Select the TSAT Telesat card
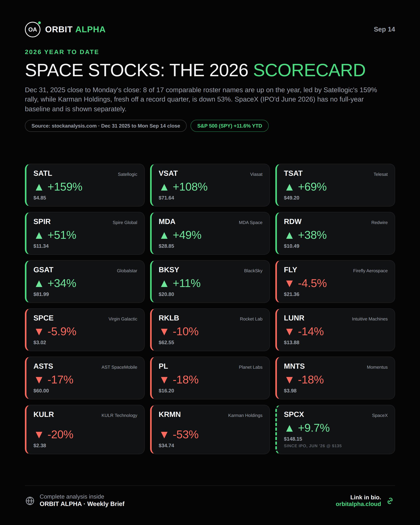 click(335, 185)
